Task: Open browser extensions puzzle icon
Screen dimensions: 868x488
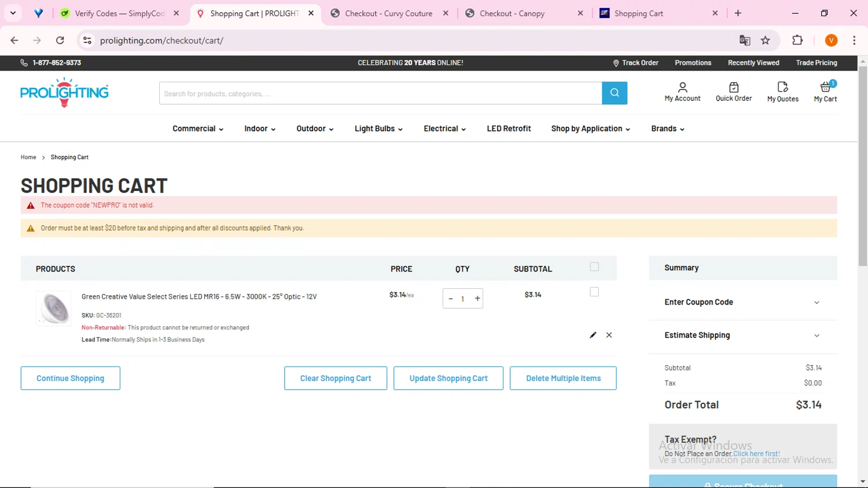Action: (x=797, y=40)
